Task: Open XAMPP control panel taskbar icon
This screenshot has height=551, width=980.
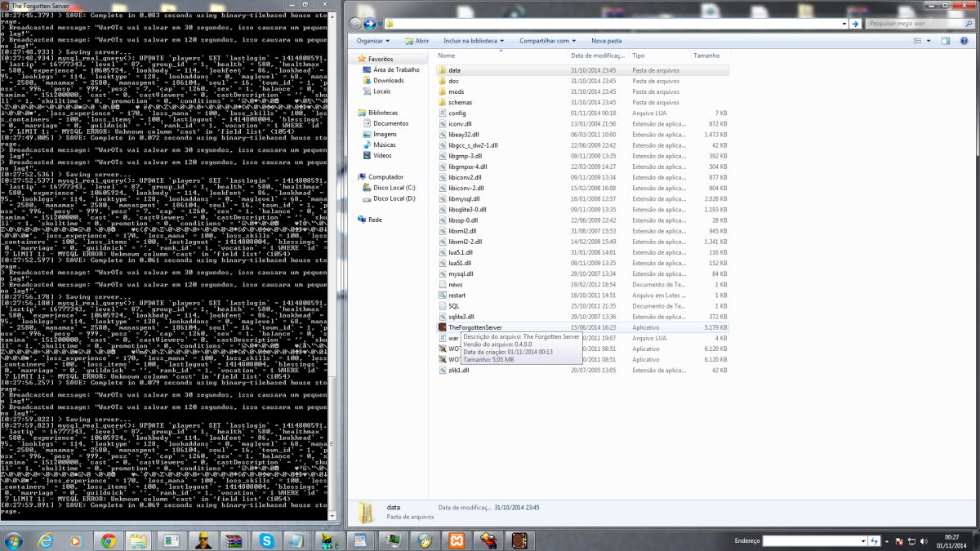Action: (457, 540)
